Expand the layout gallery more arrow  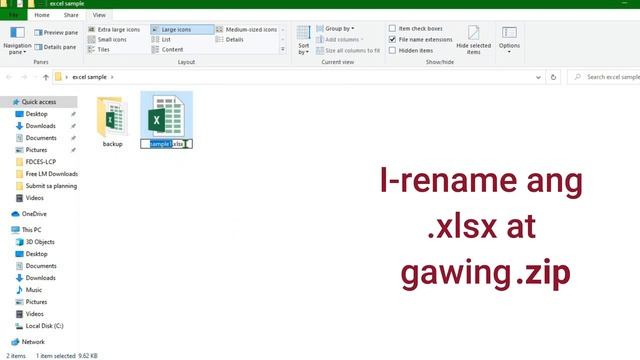[x=283, y=49]
